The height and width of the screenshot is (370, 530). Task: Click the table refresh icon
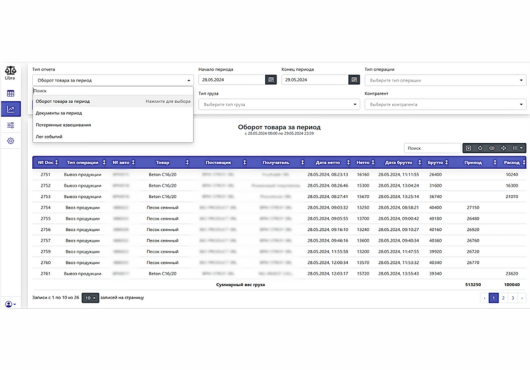[x=480, y=148]
